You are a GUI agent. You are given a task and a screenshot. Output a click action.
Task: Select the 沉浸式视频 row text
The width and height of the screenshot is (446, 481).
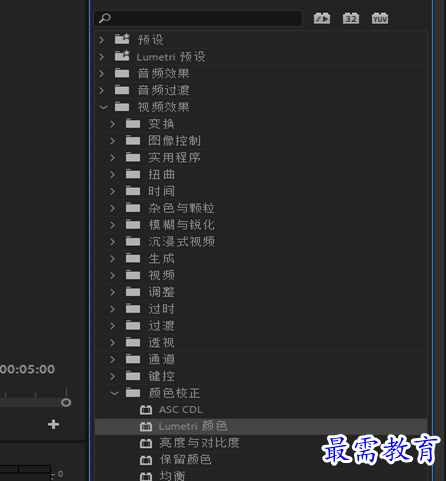(181, 242)
